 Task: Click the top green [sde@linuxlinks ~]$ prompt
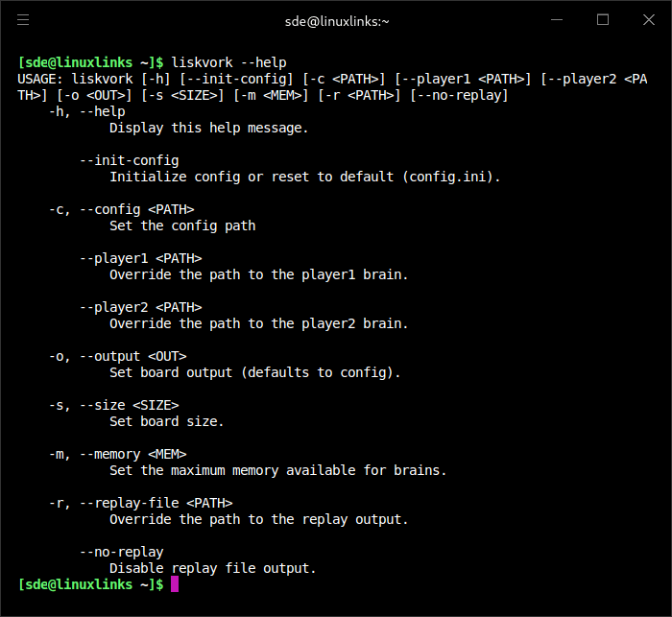tap(90, 62)
